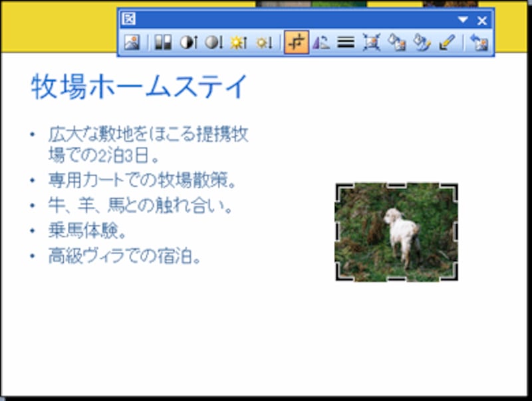Decrease contrast using the Less Contrast icon
The height and width of the screenshot is (401, 532).
(x=213, y=42)
